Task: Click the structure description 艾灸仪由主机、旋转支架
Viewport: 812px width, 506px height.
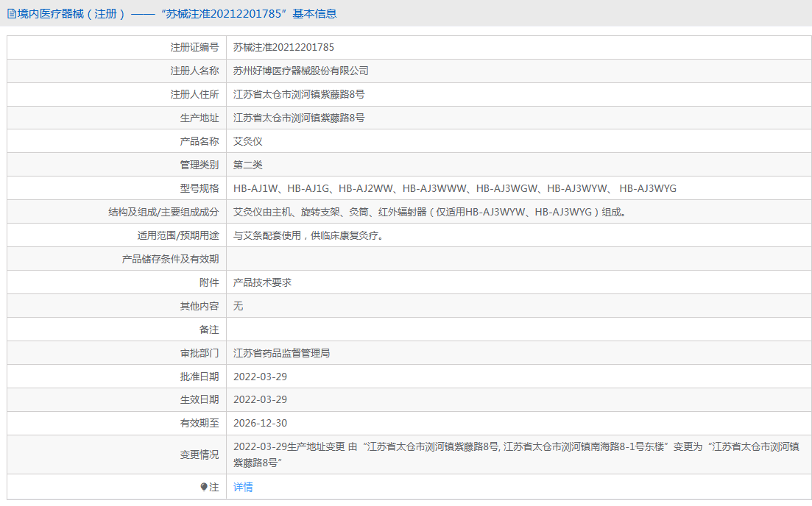Action: pyautogui.click(x=430, y=212)
